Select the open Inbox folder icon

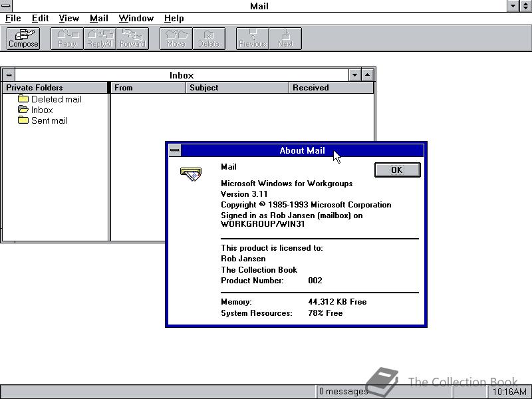pyautogui.click(x=23, y=110)
